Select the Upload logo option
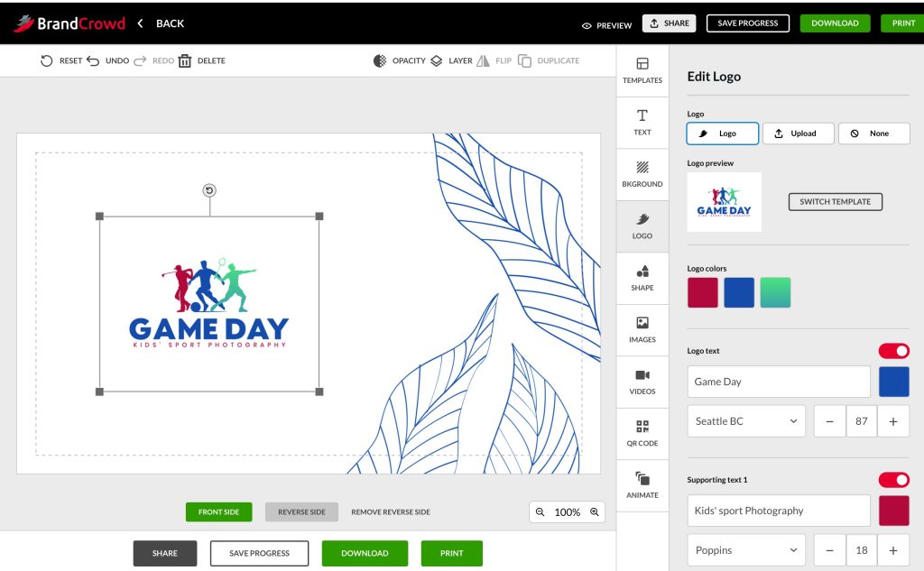Image resolution: width=924 pixels, height=571 pixels. coord(799,134)
